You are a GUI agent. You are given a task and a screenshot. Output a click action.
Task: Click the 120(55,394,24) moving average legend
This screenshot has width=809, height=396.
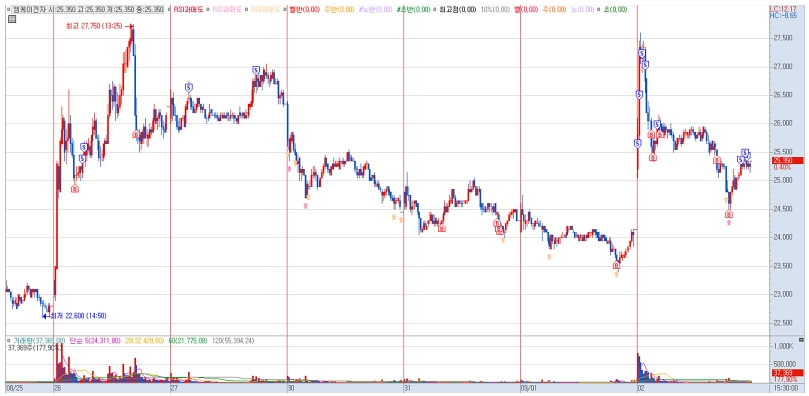pyautogui.click(x=233, y=341)
